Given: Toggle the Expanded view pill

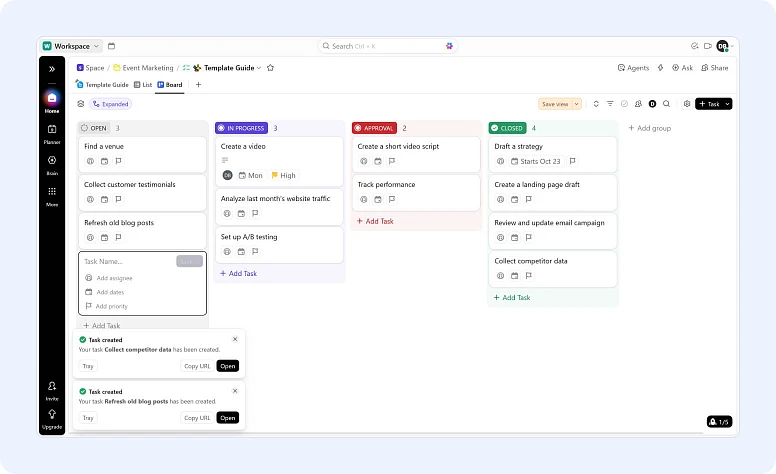Looking at the screenshot, I should (110, 103).
